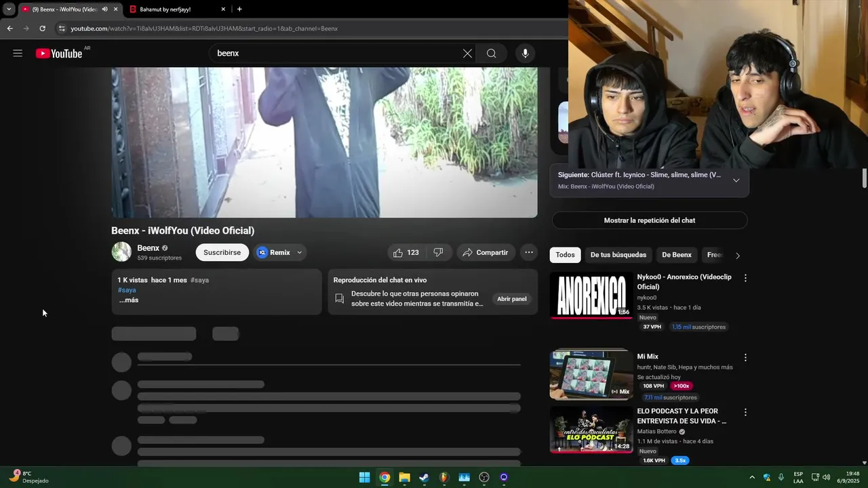
Task: Open options menu for Mi Mix
Action: [745, 357]
